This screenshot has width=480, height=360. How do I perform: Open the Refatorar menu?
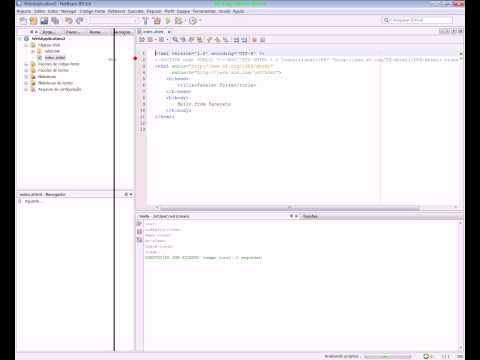116,11
